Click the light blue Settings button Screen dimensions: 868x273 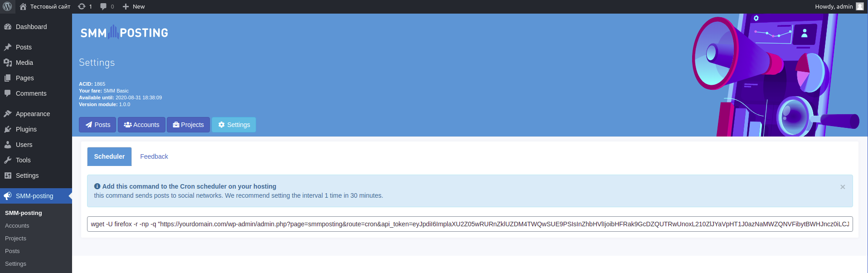tap(234, 125)
